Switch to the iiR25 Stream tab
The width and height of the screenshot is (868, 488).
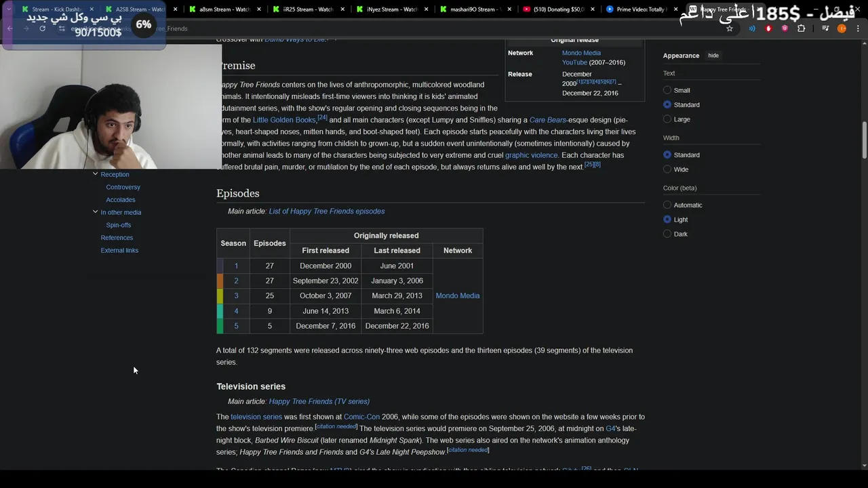(x=307, y=9)
